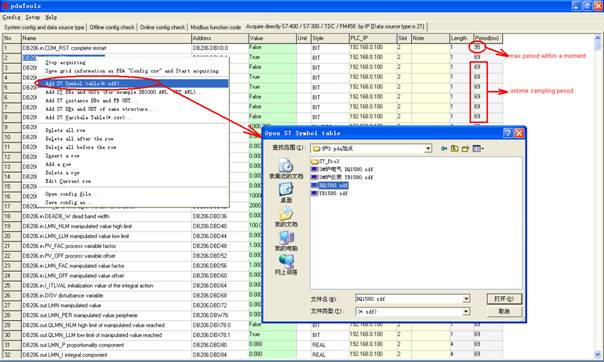Select row DB206.out.LMN_P proportionality component
Image resolution: width=604 pixels, height=362 pixels.
click(106, 345)
